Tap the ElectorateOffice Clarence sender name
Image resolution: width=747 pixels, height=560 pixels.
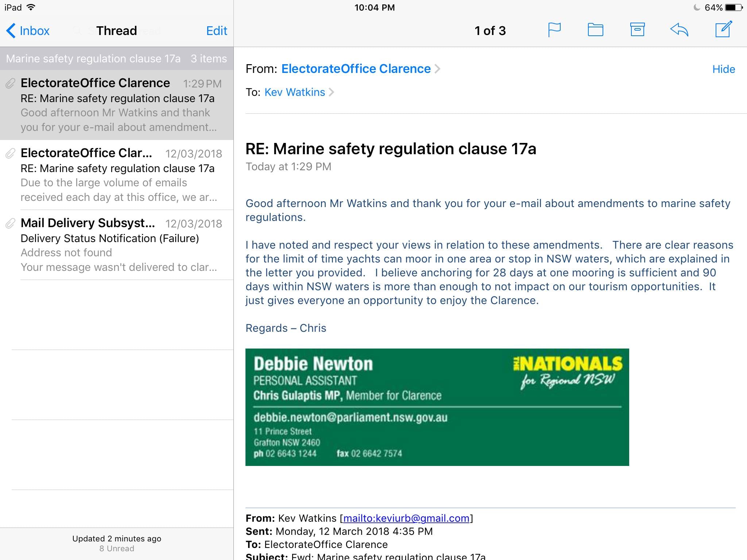coord(356,69)
